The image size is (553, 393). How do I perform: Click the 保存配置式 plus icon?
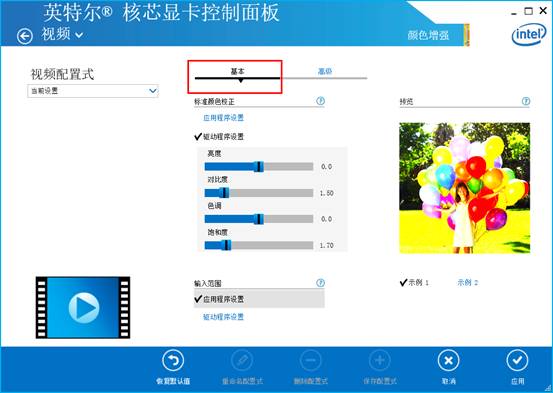380,361
